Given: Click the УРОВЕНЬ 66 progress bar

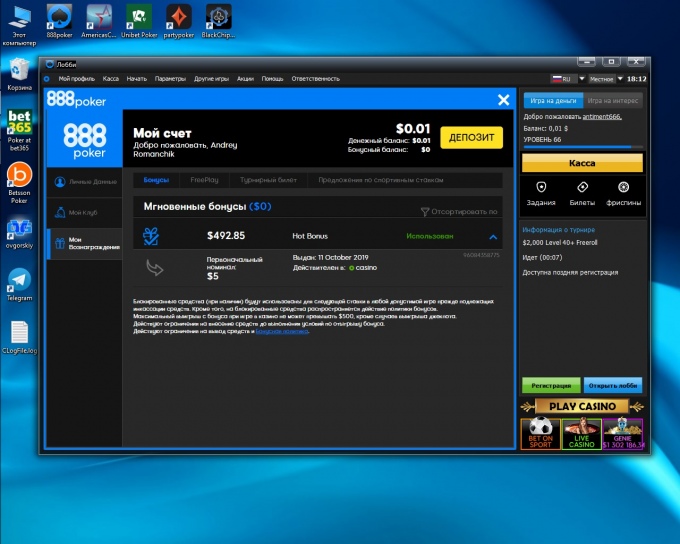Looking at the screenshot, I should [x=583, y=147].
